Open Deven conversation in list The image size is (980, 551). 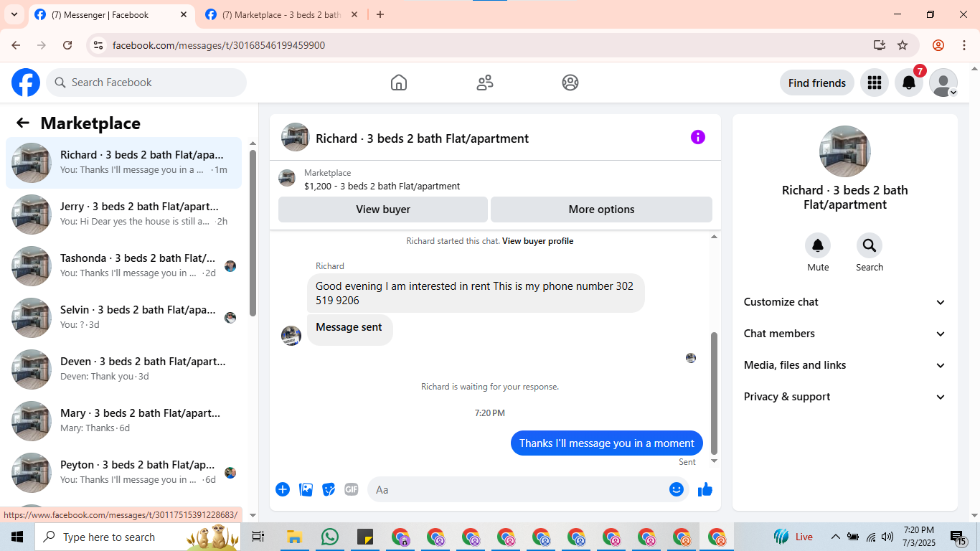pyautogui.click(x=124, y=369)
